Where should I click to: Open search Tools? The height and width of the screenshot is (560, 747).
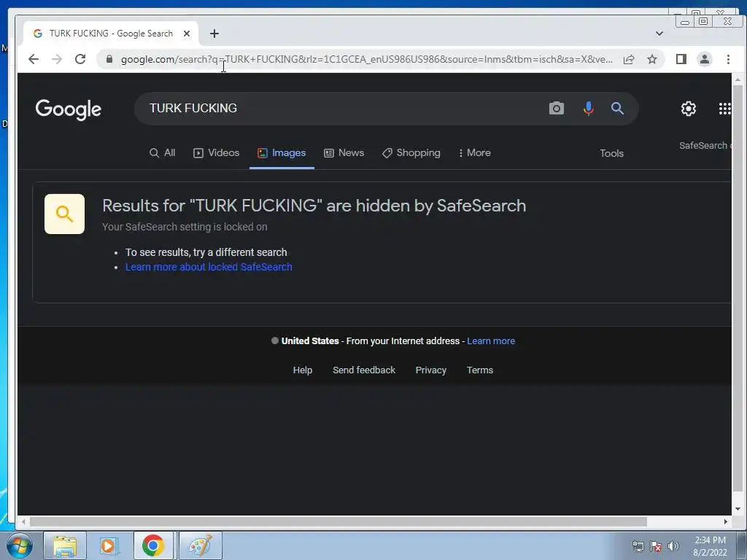[612, 153]
